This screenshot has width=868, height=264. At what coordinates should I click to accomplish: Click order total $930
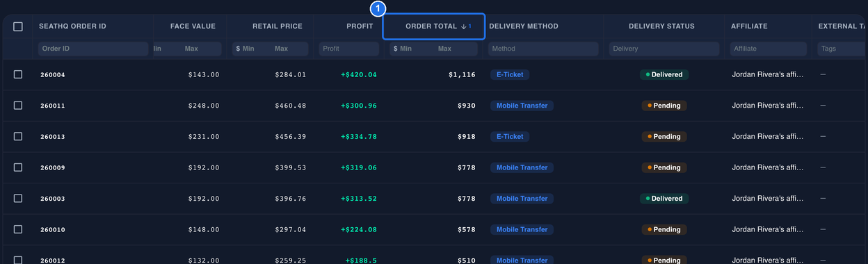tap(467, 106)
